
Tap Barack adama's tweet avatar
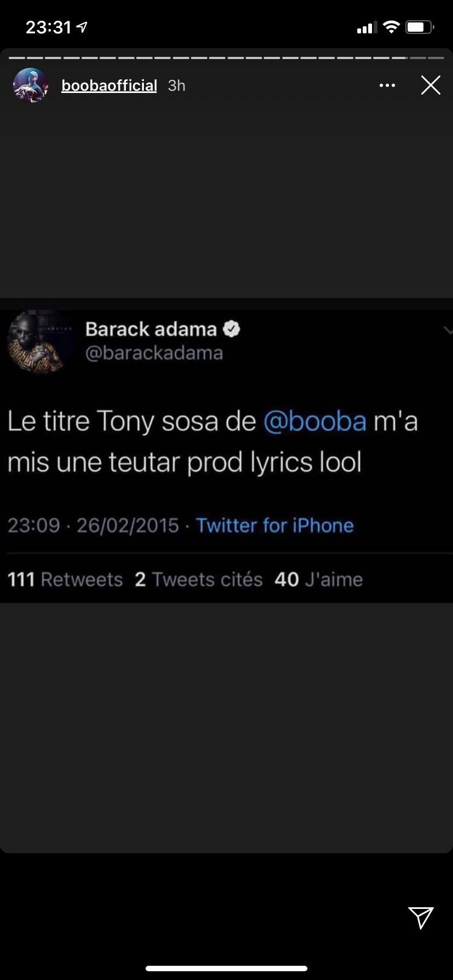pos(38,342)
